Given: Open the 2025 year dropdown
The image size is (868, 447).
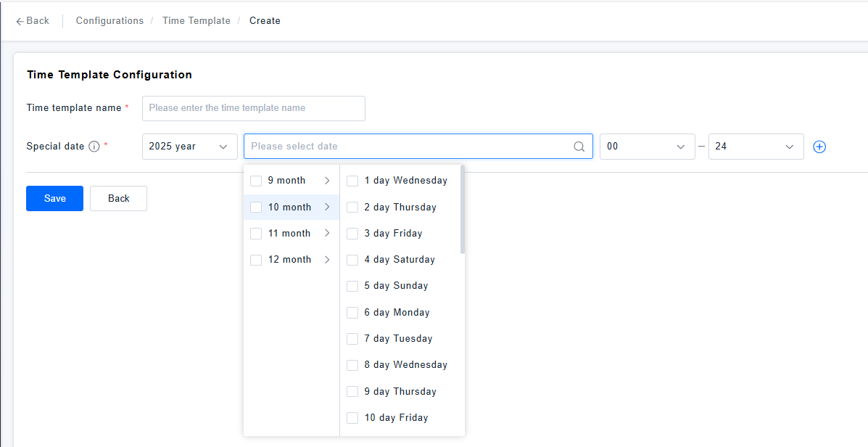Looking at the screenshot, I should point(190,147).
